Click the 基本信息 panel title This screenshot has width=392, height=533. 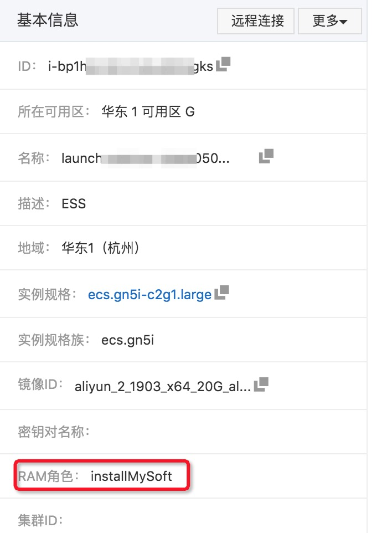click(x=48, y=20)
